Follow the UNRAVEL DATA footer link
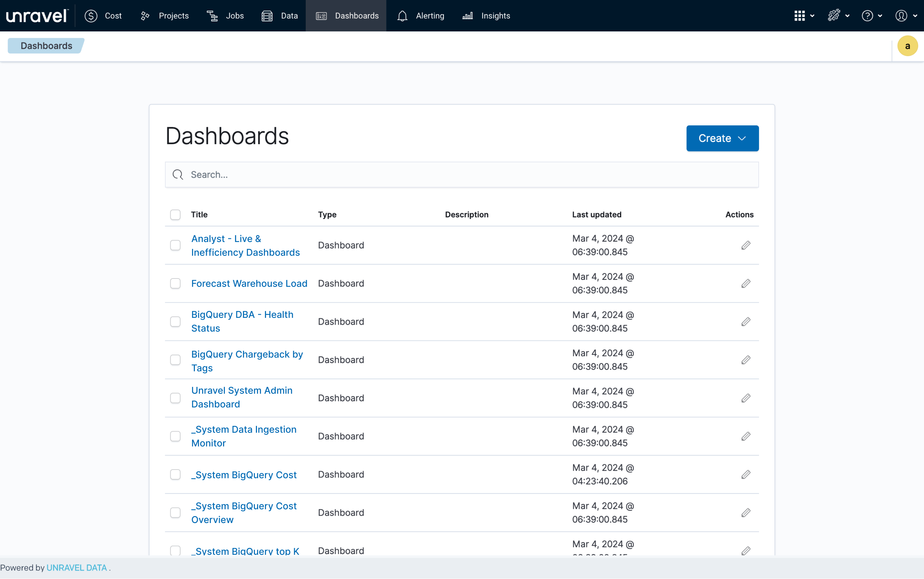 [77, 567]
